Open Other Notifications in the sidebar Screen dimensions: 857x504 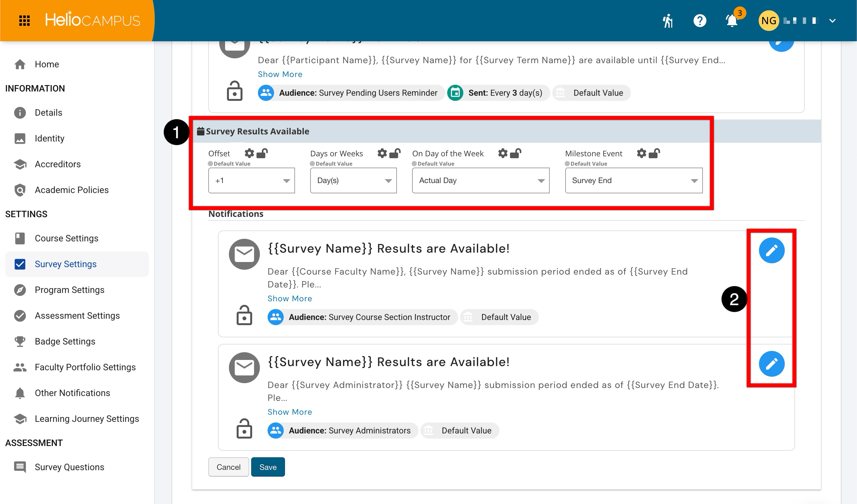pyautogui.click(x=77, y=393)
